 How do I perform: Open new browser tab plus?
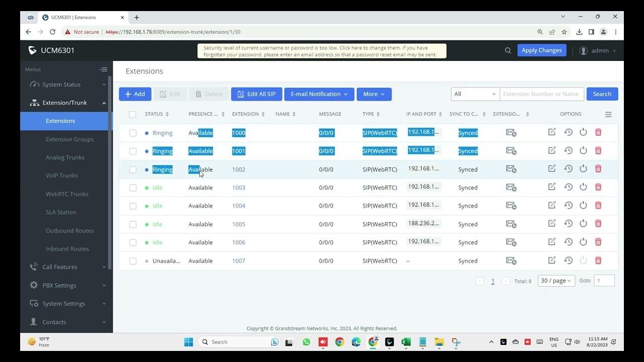point(136,17)
